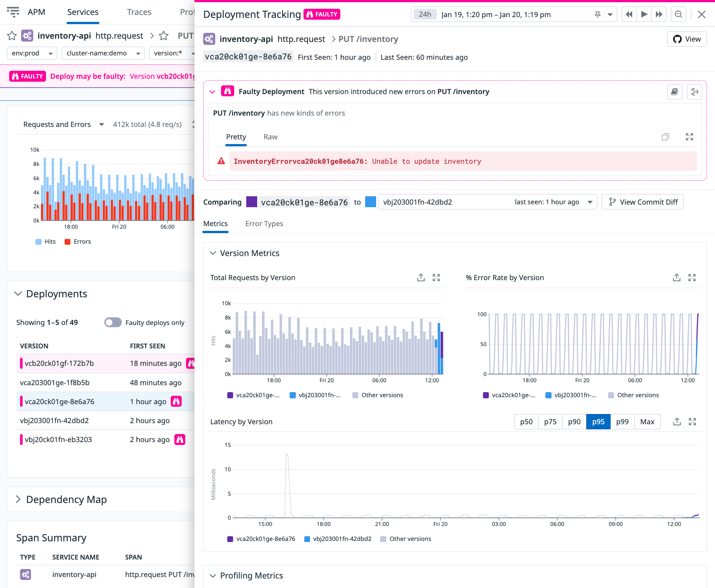
Task: Click the FAULTY badge next to Deployment Tracking
Action: point(322,14)
